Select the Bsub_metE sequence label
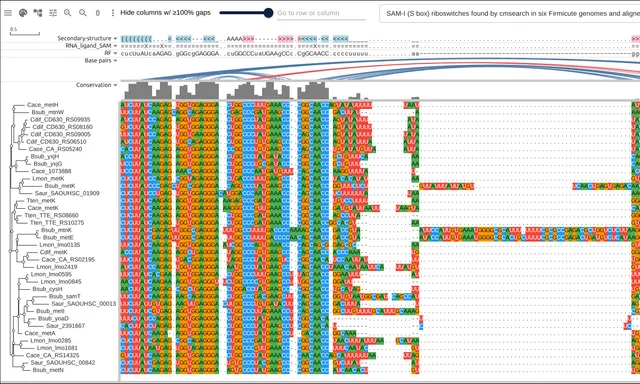 58,237
